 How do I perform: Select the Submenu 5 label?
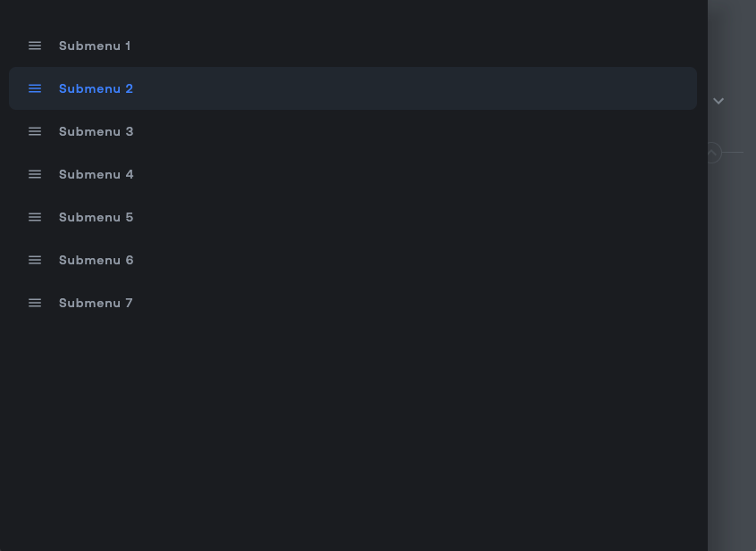tap(96, 217)
